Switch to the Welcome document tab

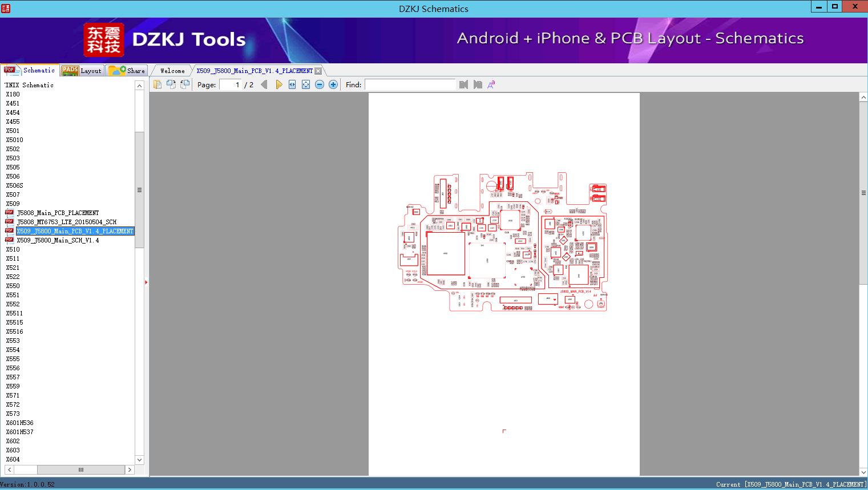(x=172, y=71)
